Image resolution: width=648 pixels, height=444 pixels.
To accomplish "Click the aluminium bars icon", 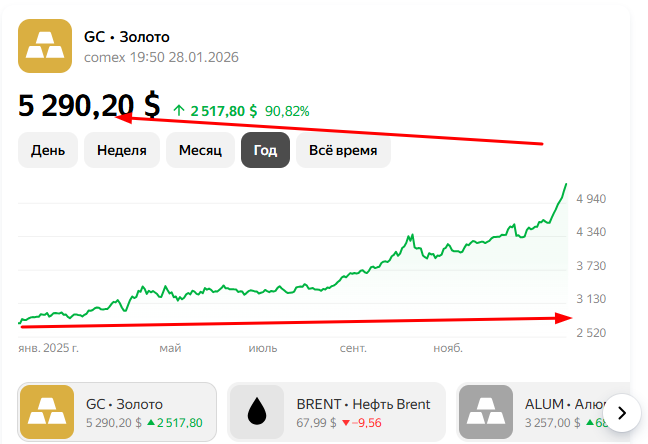I will click(x=486, y=412).
